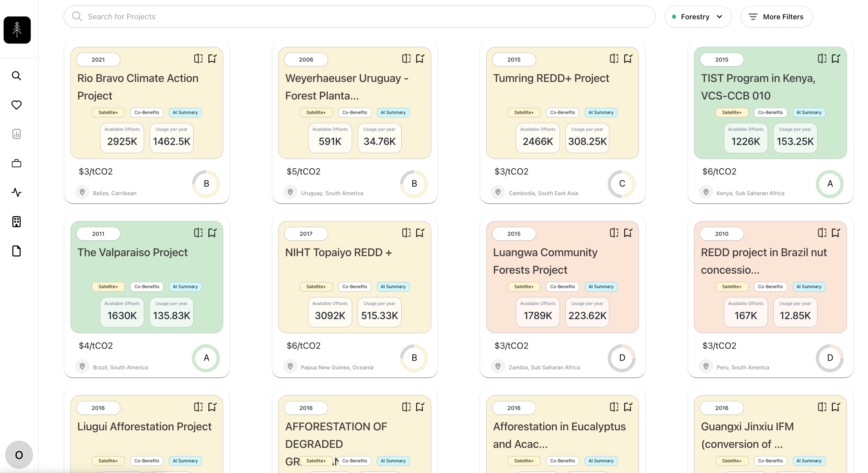The height and width of the screenshot is (473, 868).
Task: Click $5/tCO2 price on Weyerhaeuser card
Action: 303,171
